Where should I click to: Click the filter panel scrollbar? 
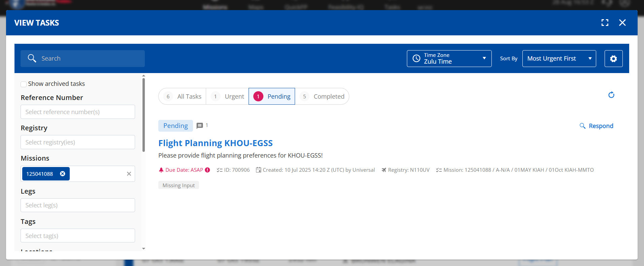pyautogui.click(x=143, y=114)
